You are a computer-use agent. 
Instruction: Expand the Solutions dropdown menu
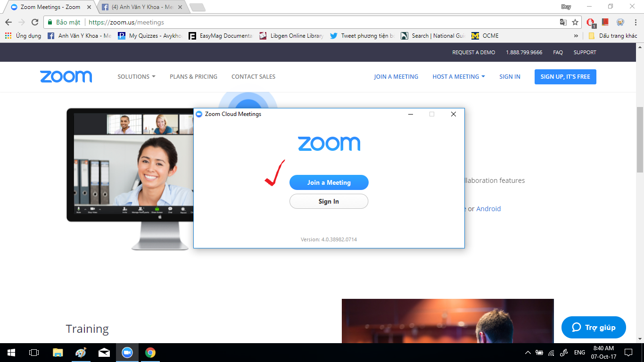tap(136, 77)
